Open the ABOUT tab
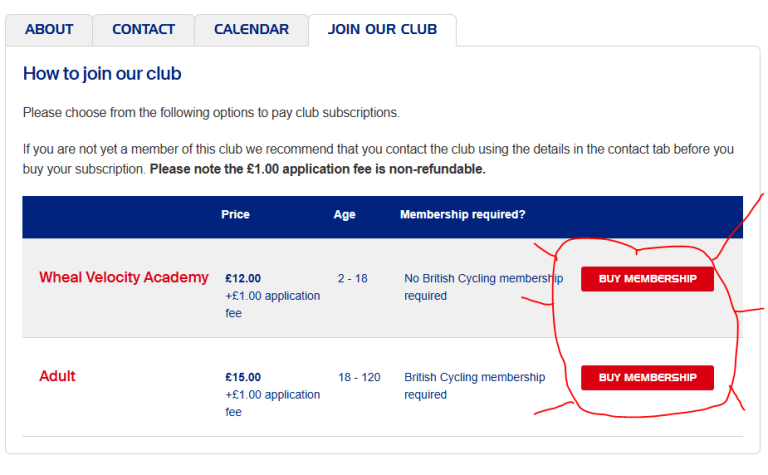Image resolution: width=768 pixels, height=475 pixels. (x=49, y=30)
